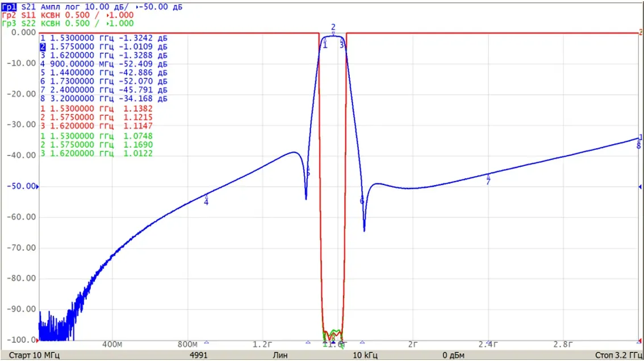Select the 1.7300000 ГГц marker row

tap(104, 81)
